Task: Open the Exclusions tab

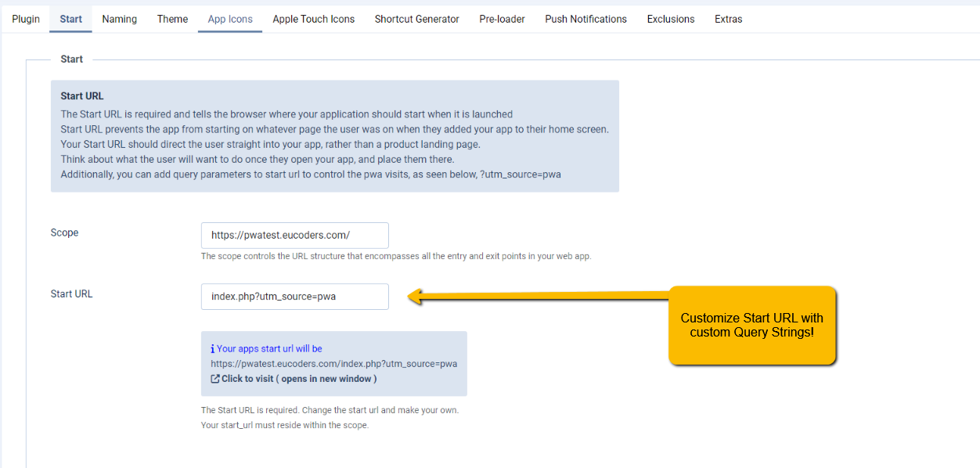Action: [671, 19]
